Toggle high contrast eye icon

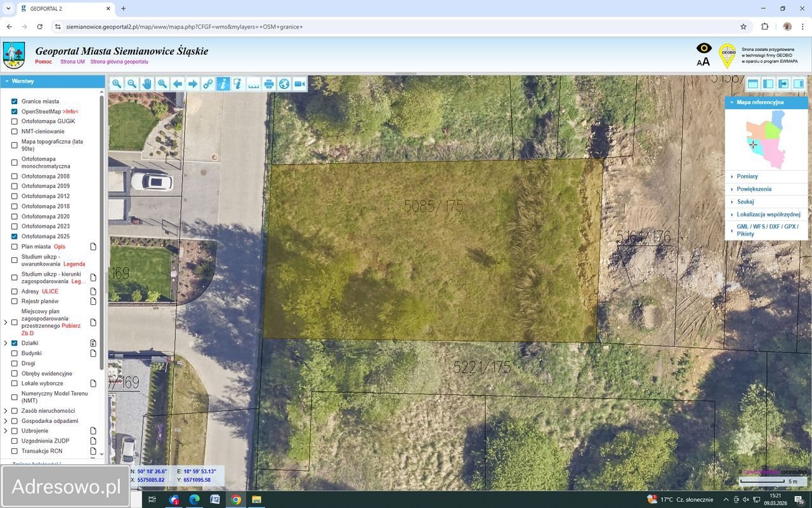704,48
